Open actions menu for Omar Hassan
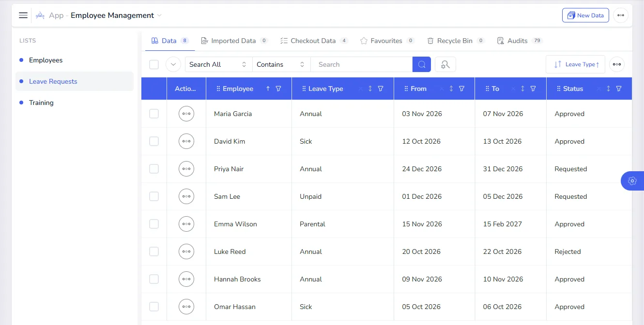Image resolution: width=644 pixels, height=325 pixels. click(186, 307)
